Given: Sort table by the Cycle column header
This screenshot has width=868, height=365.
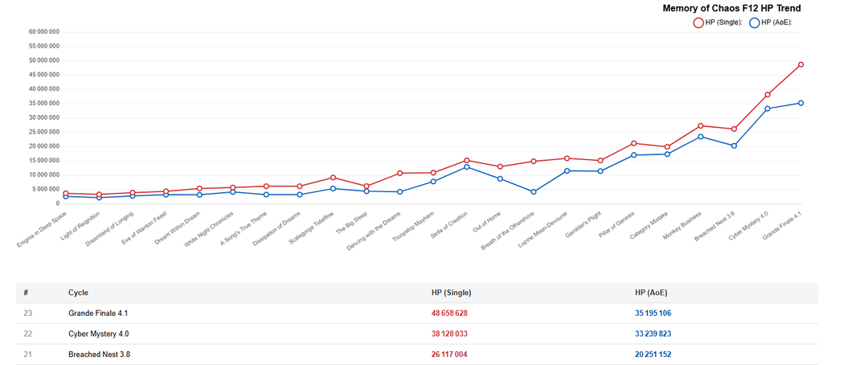Looking at the screenshot, I should click(x=78, y=293).
